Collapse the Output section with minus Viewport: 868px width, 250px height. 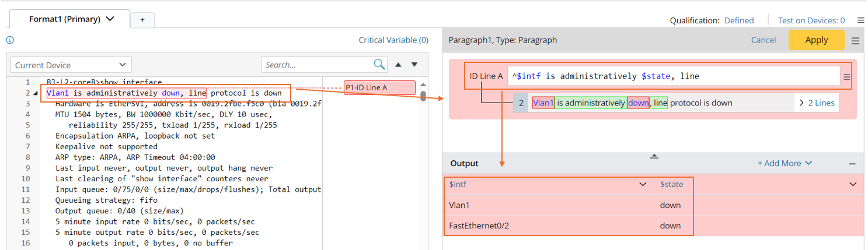852,164
